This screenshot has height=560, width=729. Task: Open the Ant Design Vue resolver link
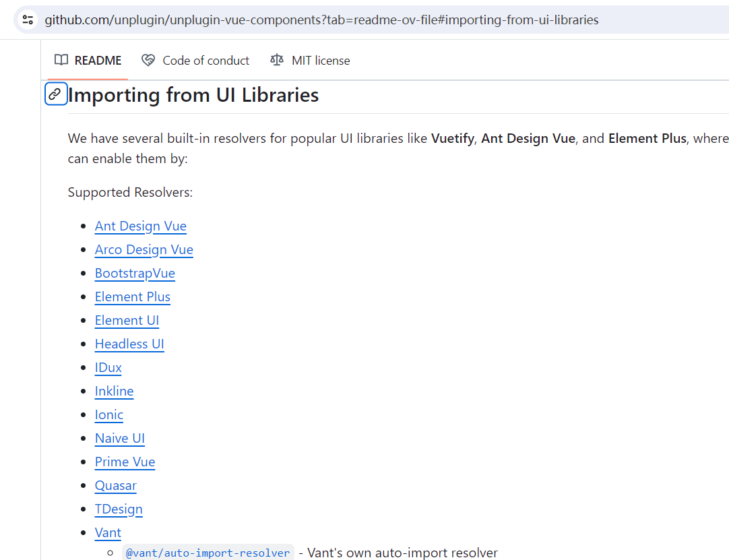(140, 226)
